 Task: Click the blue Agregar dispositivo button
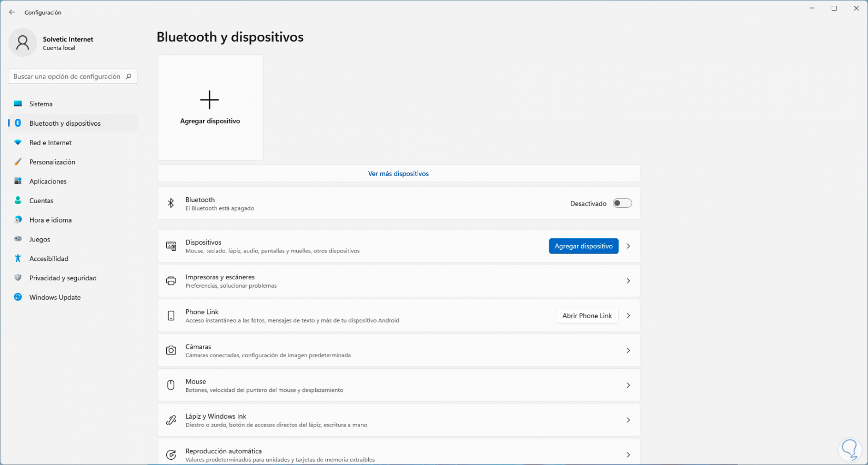pos(583,246)
